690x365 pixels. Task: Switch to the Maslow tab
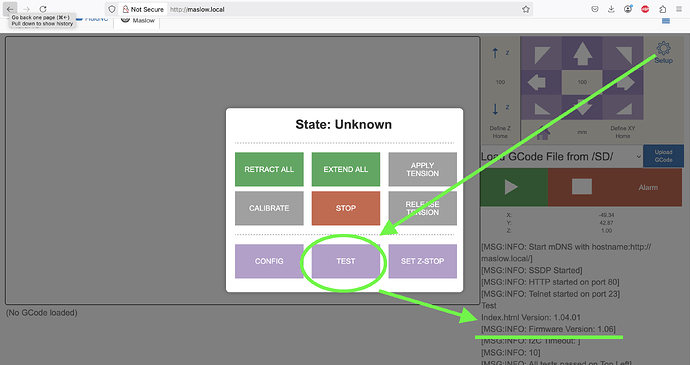[137, 21]
